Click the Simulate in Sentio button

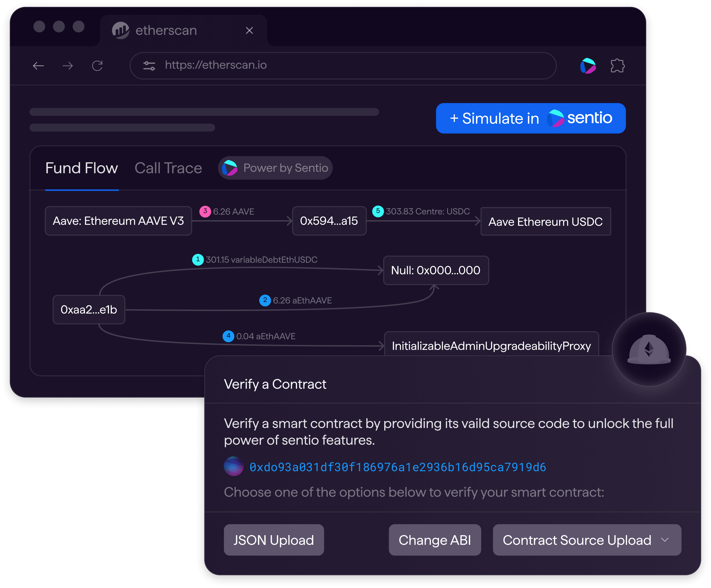(x=531, y=118)
